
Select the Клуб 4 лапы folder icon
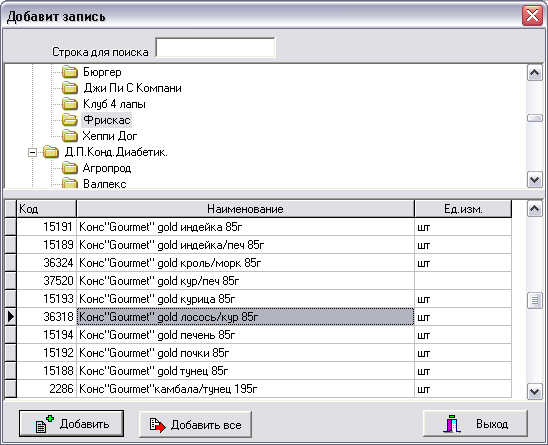70,104
